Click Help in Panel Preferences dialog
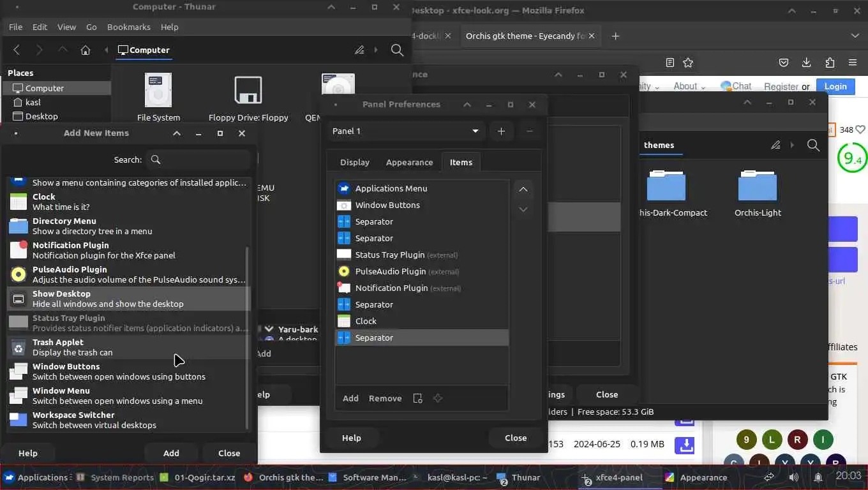The width and height of the screenshot is (868, 490). (x=352, y=438)
